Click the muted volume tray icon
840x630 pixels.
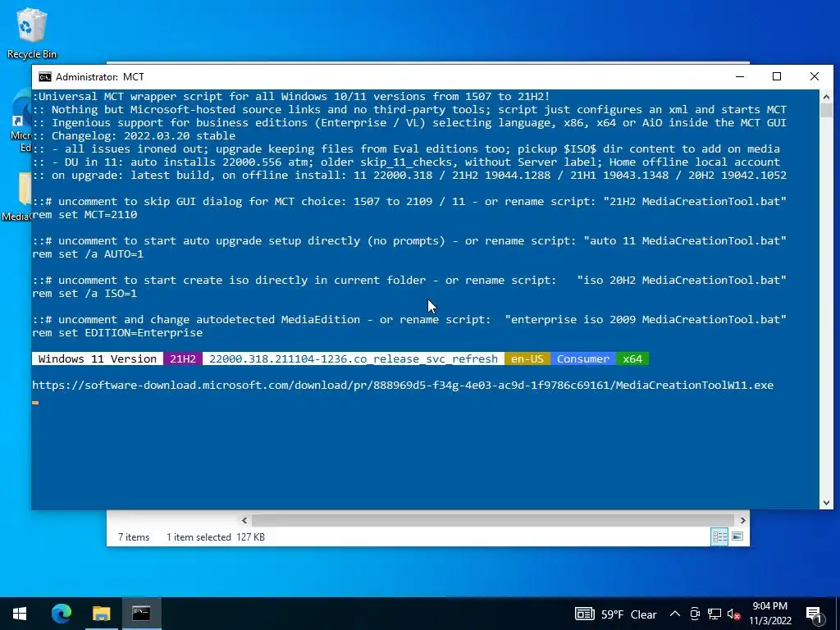click(x=734, y=614)
